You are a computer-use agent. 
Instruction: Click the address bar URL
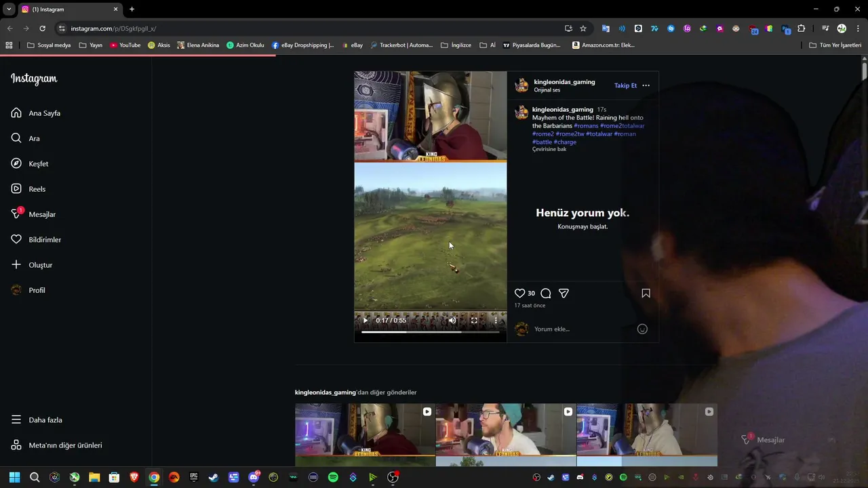[x=113, y=28]
